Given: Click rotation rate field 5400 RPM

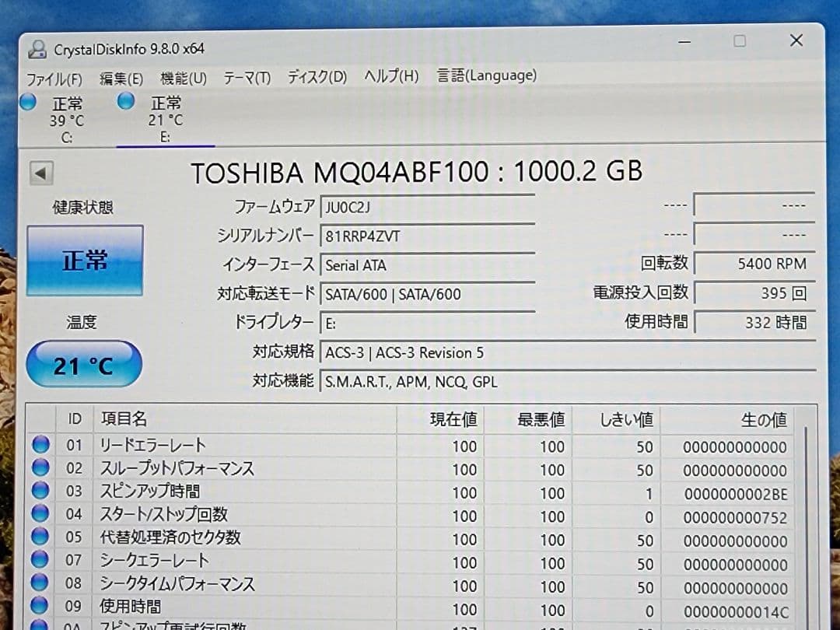Looking at the screenshot, I should point(754,263).
